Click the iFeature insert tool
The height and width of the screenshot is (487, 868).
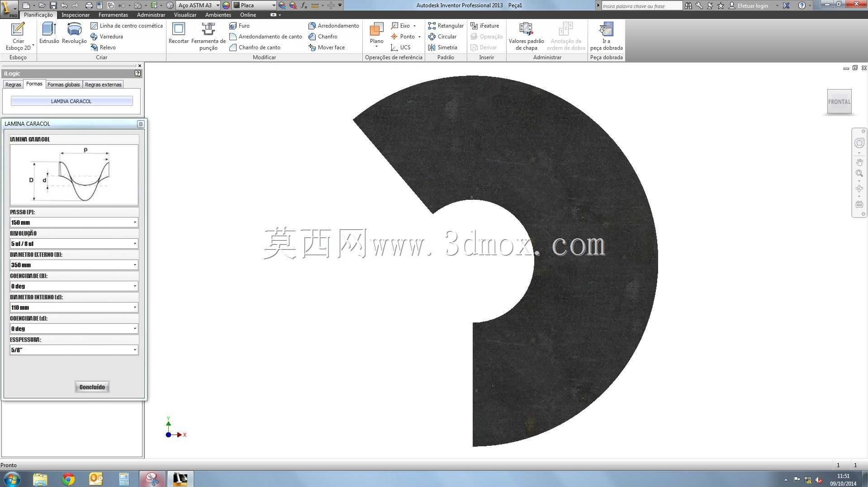pos(485,26)
